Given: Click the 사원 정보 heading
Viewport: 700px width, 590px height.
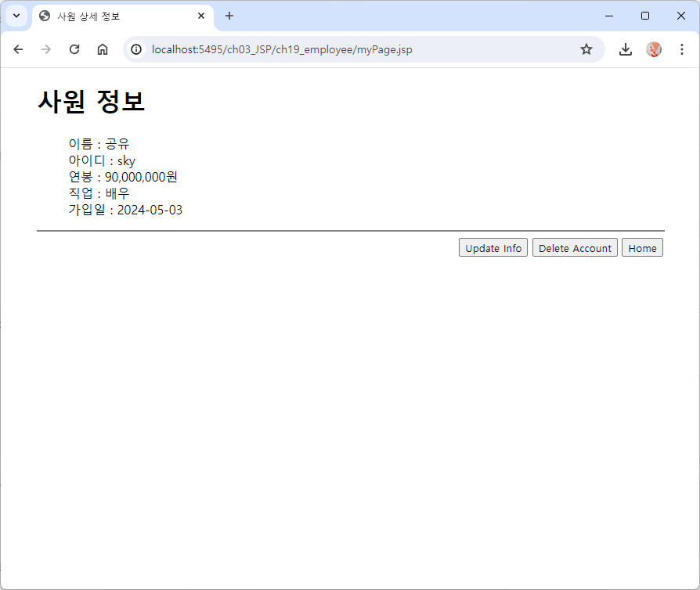Looking at the screenshot, I should 92,101.
